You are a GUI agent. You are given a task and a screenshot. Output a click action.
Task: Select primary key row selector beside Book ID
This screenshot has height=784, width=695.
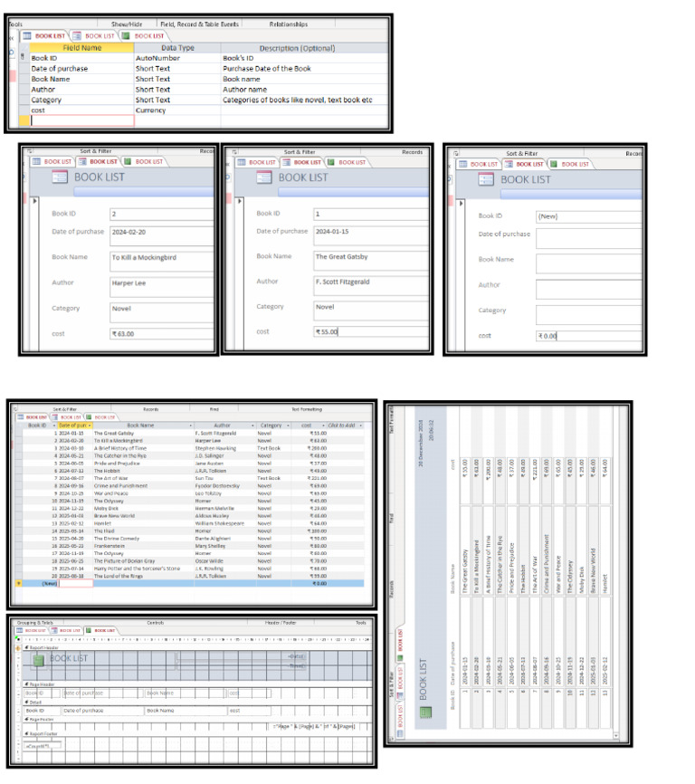24,58
